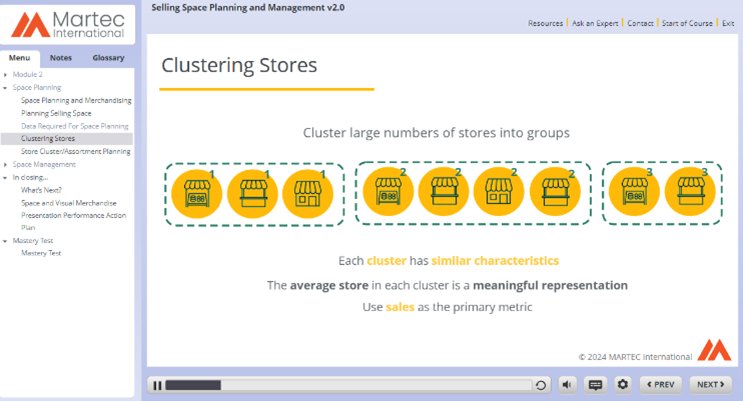Select Planning Selling Space in menu
The height and width of the screenshot is (401, 743).
56,113
